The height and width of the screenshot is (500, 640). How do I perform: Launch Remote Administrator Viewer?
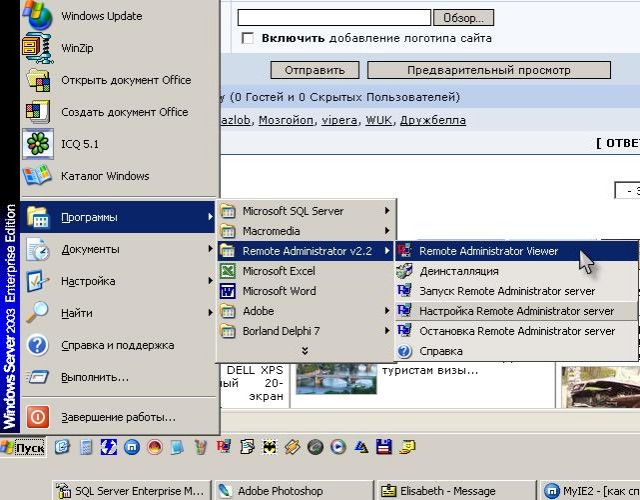[x=516, y=251]
